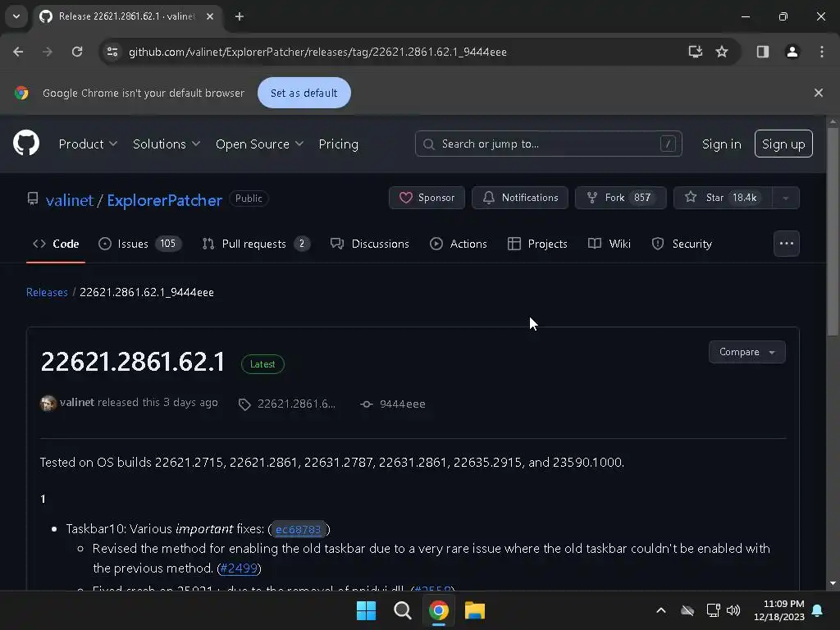Open the Chrome side panel icon
This screenshot has height=630, width=840.
tap(762, 52)
